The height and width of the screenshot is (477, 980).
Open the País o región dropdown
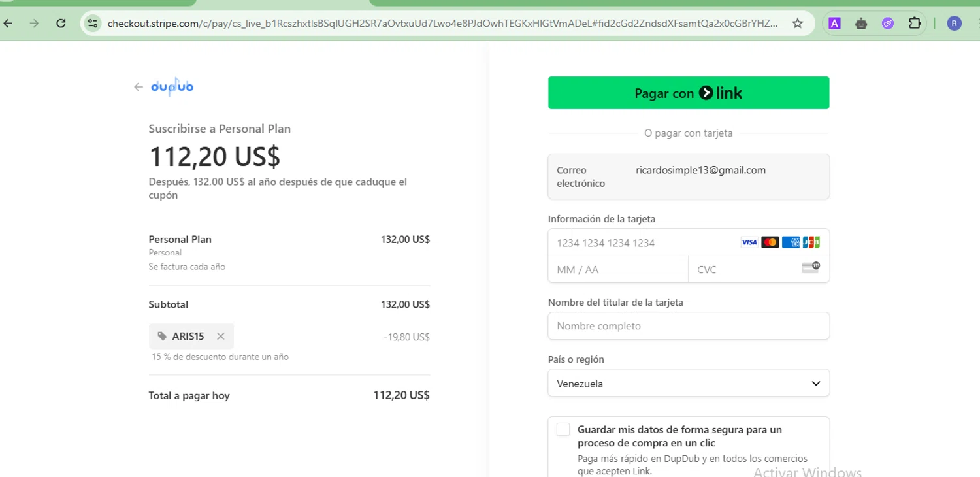tap(689, 383)
